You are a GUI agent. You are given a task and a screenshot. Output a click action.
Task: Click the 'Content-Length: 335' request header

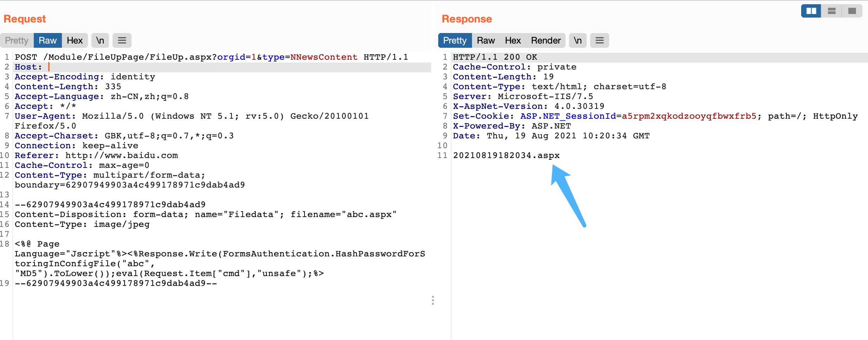click(x=68, y=87)
